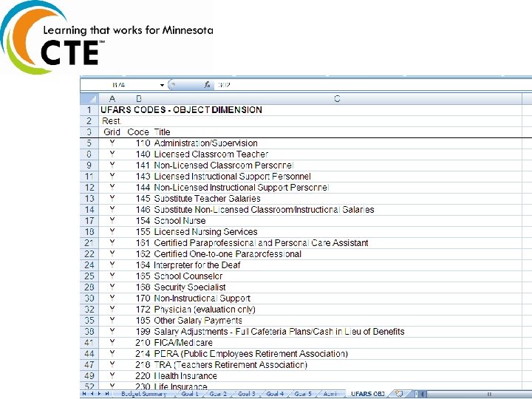Go to last sheet navigation arrow

[x=107, y=394]
